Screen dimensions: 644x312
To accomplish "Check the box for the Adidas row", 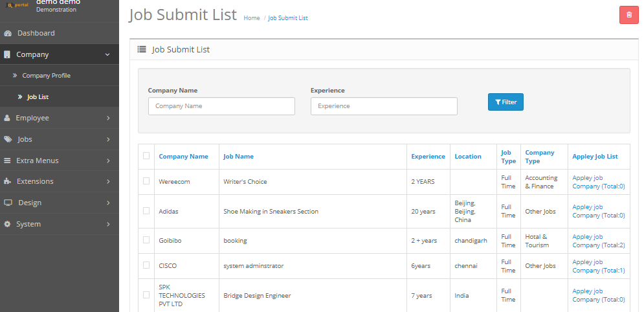I will pos(146,211).
